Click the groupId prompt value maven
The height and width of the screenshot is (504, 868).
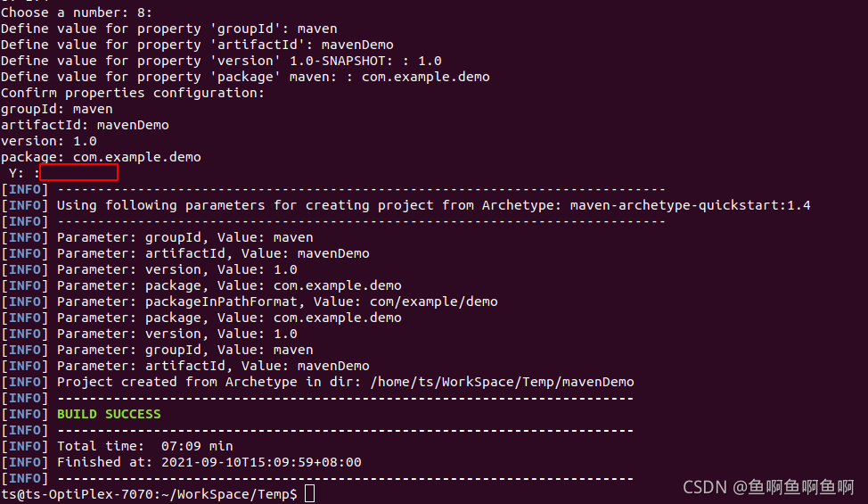click(317, 29)
